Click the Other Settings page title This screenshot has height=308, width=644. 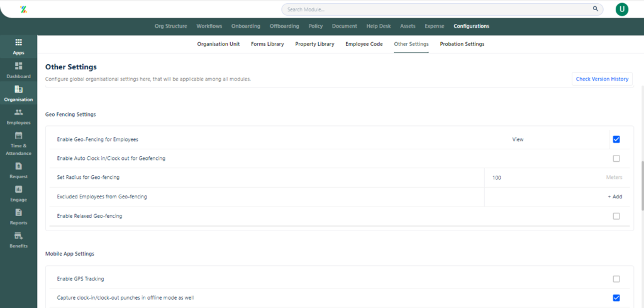coord(71,67)
